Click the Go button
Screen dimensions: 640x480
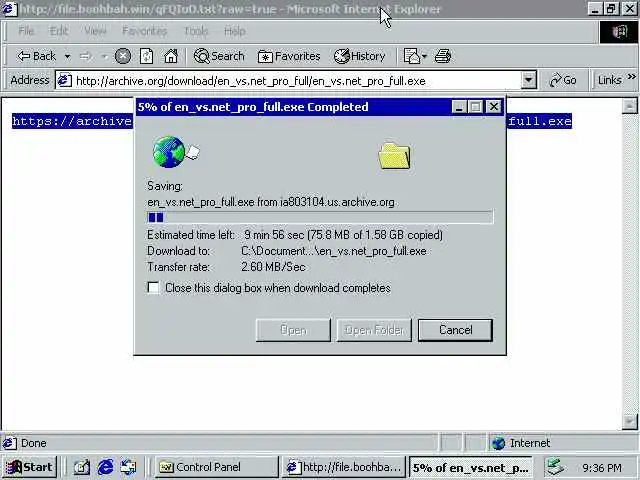click(563, 80)
